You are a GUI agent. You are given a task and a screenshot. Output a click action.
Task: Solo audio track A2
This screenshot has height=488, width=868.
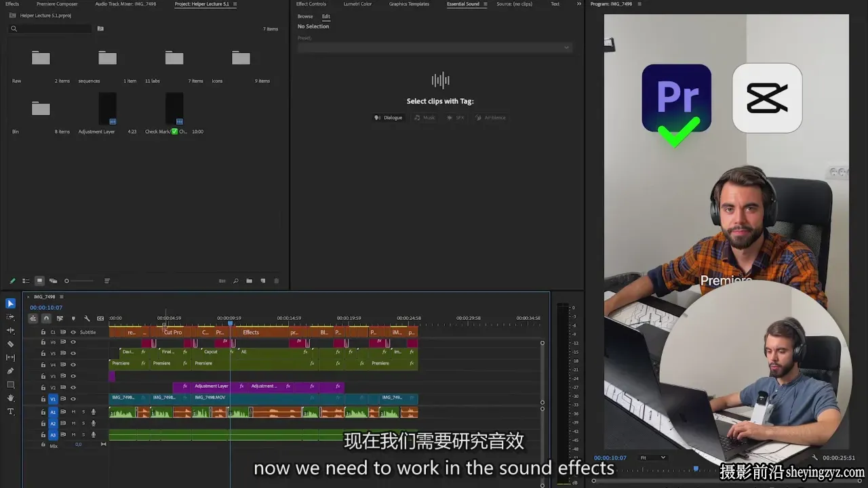[x=83, y=423]
